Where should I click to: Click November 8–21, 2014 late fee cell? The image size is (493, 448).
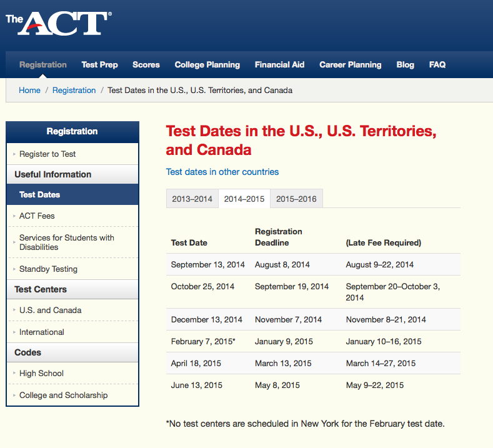tap(386, 320)
